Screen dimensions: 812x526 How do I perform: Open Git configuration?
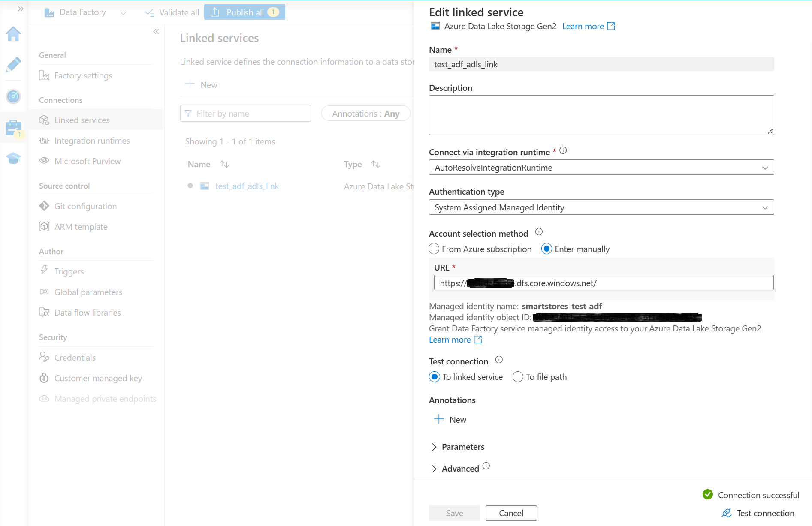[x=85, y=206]
